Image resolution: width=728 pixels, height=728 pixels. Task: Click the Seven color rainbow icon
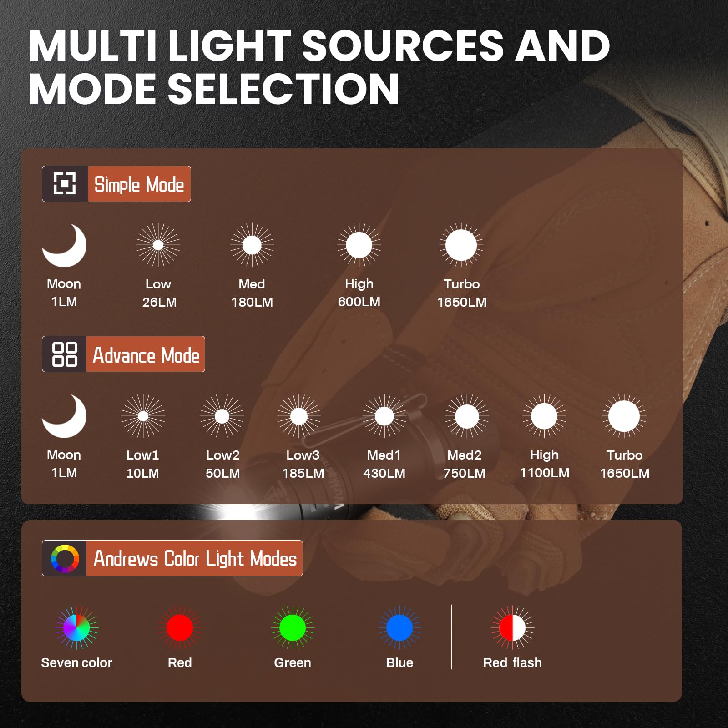(x=77, y=628)
